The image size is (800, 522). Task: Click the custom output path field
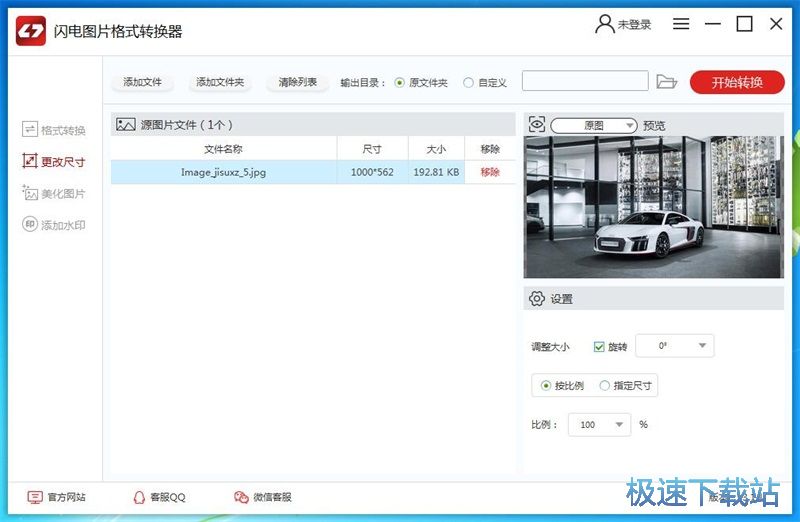point(585,81)
